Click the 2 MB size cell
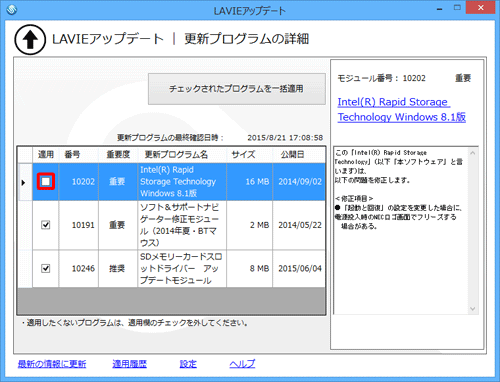Image resolution: width=500 pixels, height=382 pixels. click(x=249, y=225)
